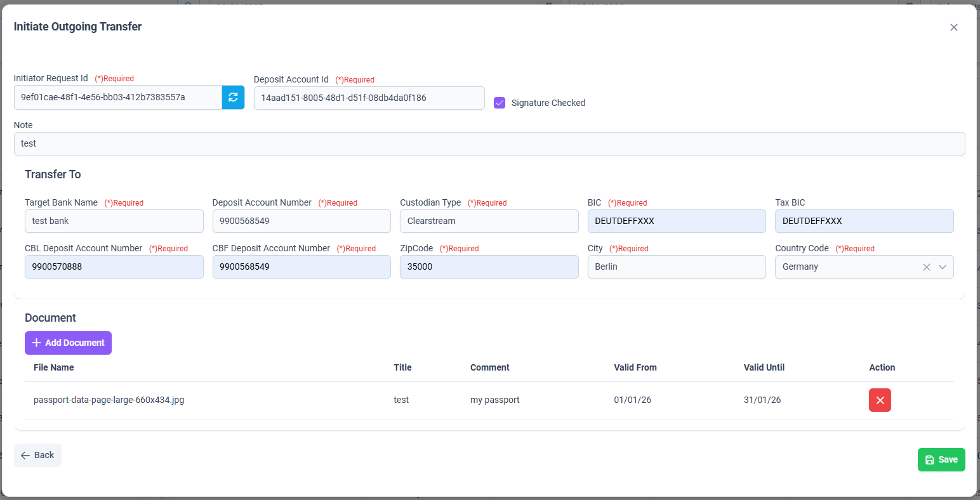Click the Tax BIC input field
This screenshot has width=980, height=500.
click(x=864, y=221)
